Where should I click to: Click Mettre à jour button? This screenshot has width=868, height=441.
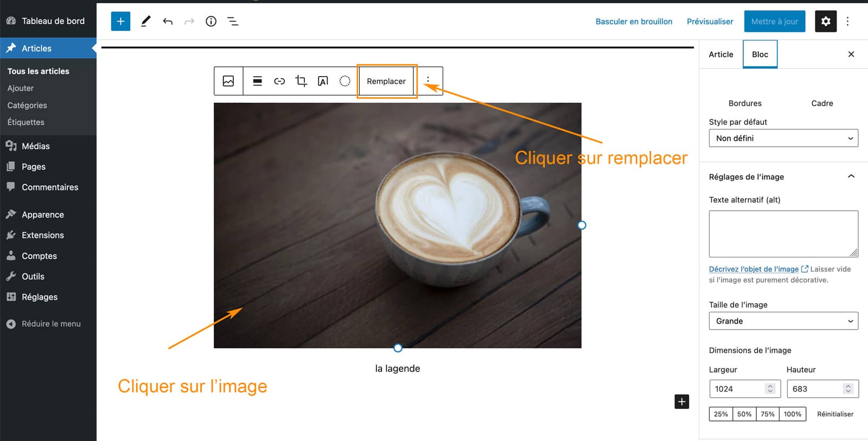pyautogui.click(x=774, y=21)
